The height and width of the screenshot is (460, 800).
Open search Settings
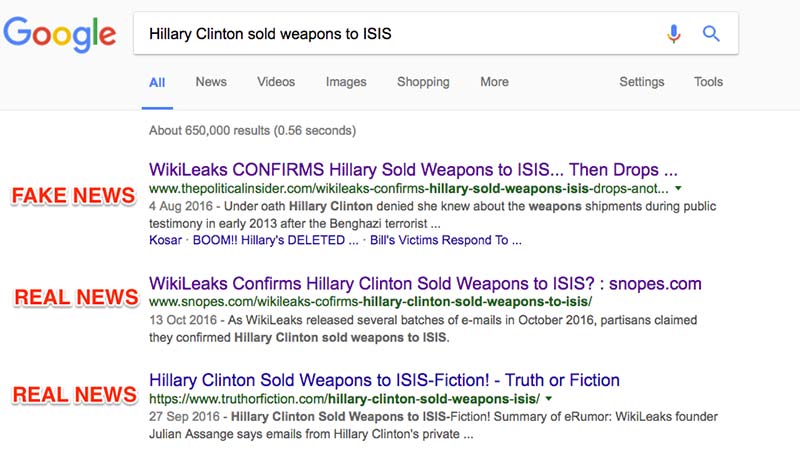(641, 82)
